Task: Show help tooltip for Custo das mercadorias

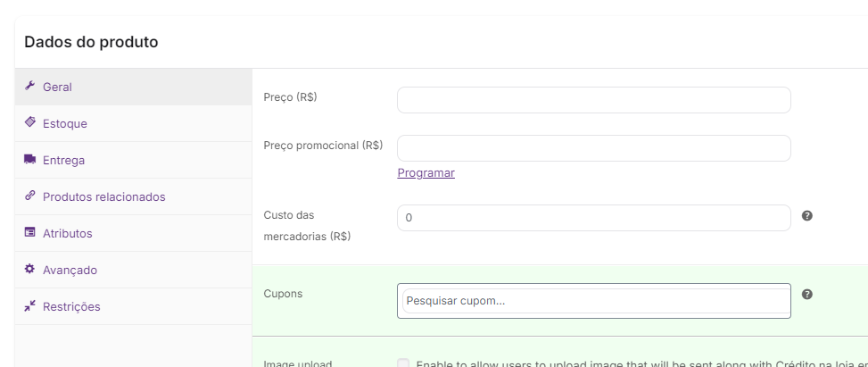Action: 807,216
